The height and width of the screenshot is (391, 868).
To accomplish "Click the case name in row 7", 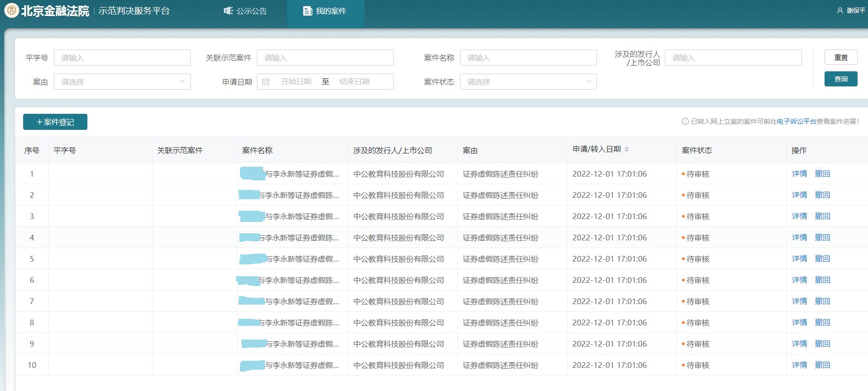I will (289, 301).
